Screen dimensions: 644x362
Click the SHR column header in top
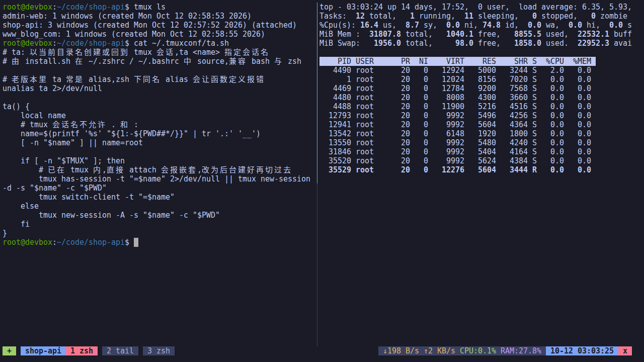point(521,61)
